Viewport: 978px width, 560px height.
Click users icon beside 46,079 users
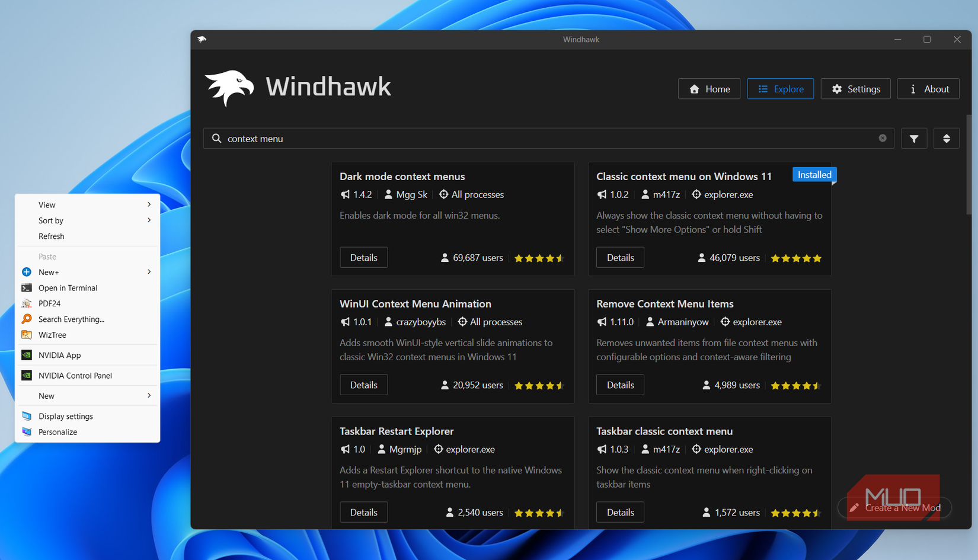coord(702,258)
